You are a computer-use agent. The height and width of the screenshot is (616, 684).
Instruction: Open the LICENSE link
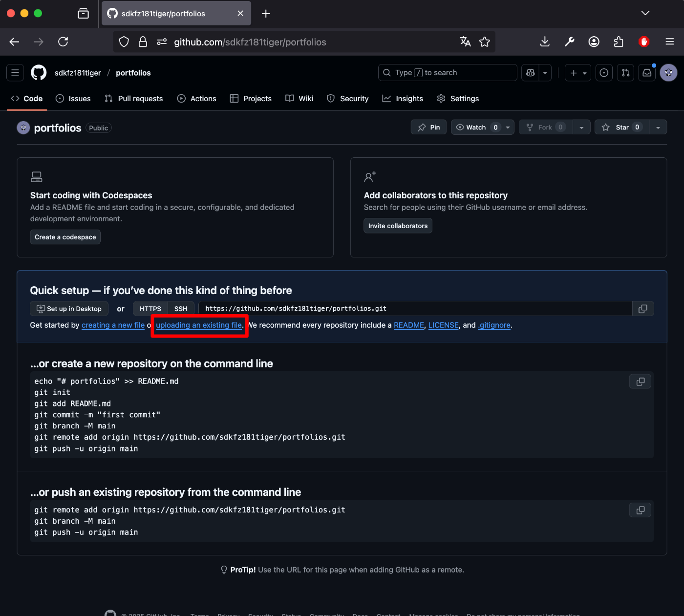tap(444, 325)
